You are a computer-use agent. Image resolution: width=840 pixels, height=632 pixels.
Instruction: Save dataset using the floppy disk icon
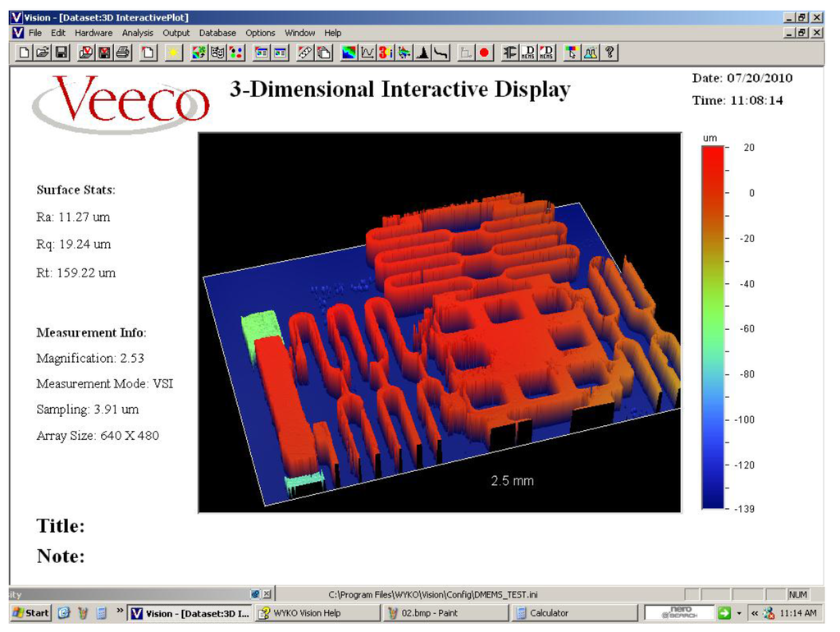(x=61, y=53)
